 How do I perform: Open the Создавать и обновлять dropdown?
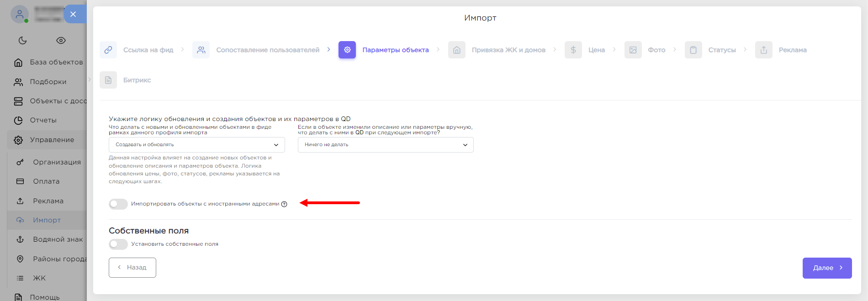(x=196, y=145)
